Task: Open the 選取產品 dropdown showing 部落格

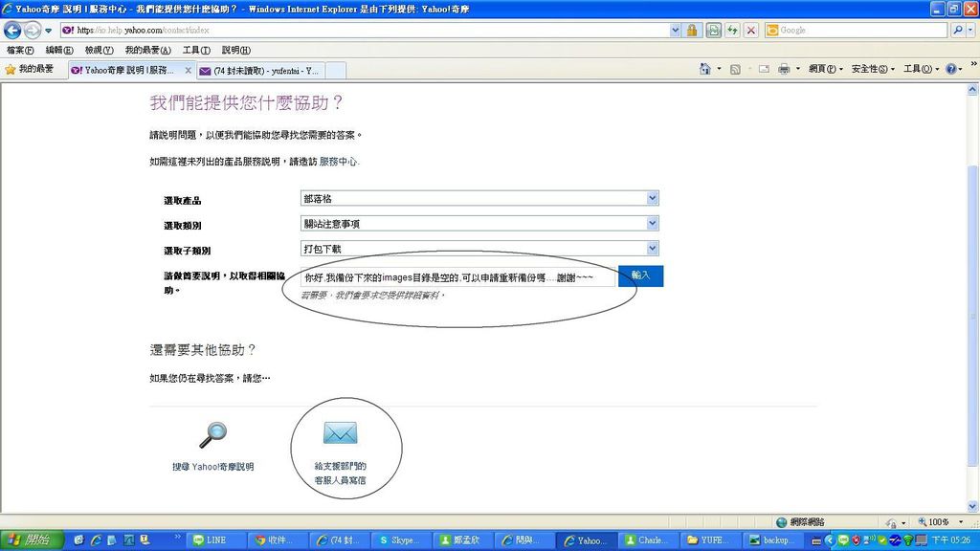Action: tap(479, 199)
